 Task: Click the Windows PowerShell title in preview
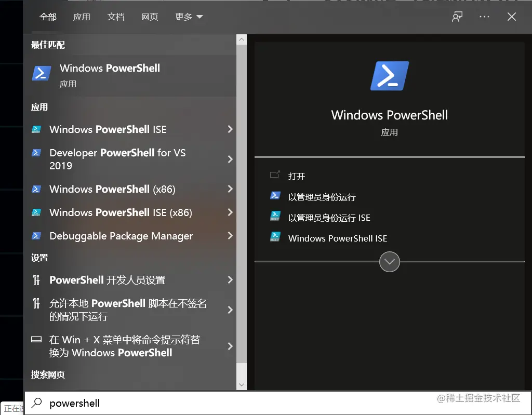(x=390, y=115)
